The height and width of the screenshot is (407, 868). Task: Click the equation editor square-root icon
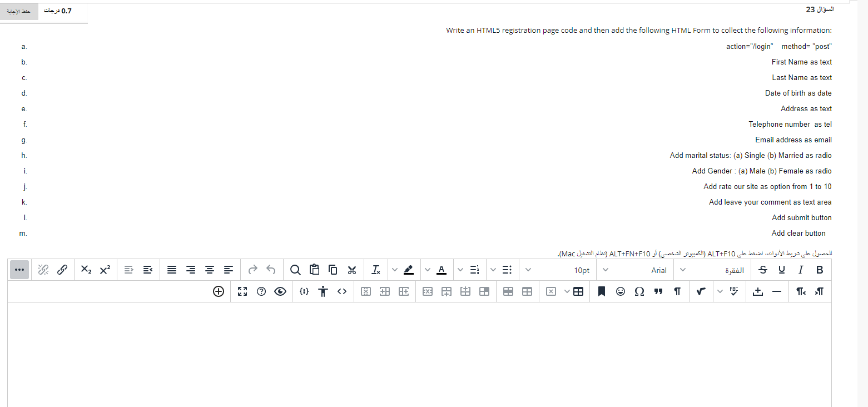click(701, 291)
